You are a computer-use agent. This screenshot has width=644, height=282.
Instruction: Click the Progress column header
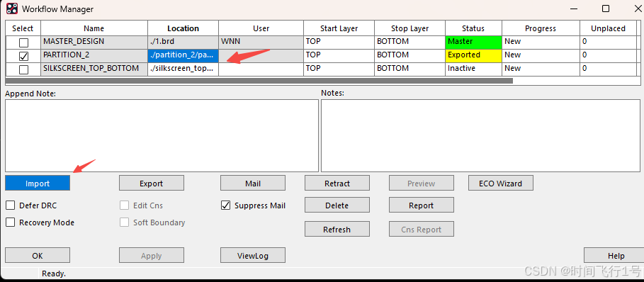tap(541, 28)
